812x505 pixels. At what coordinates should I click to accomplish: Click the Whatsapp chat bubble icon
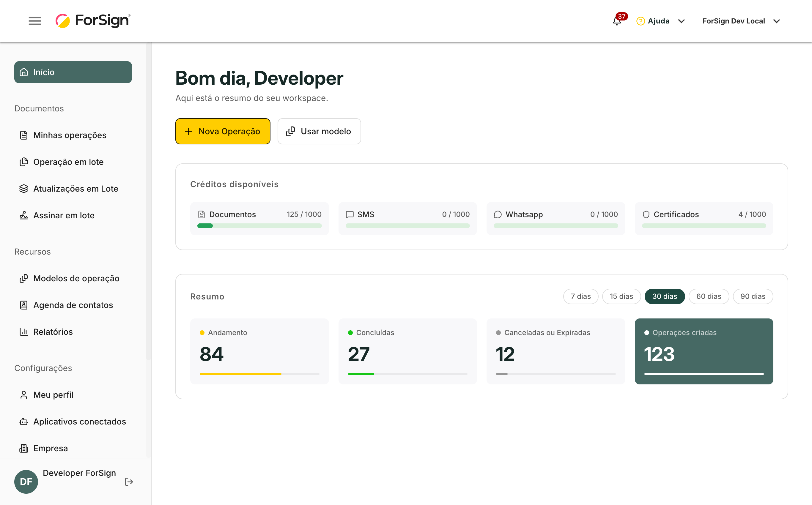[x=498, y=214]
